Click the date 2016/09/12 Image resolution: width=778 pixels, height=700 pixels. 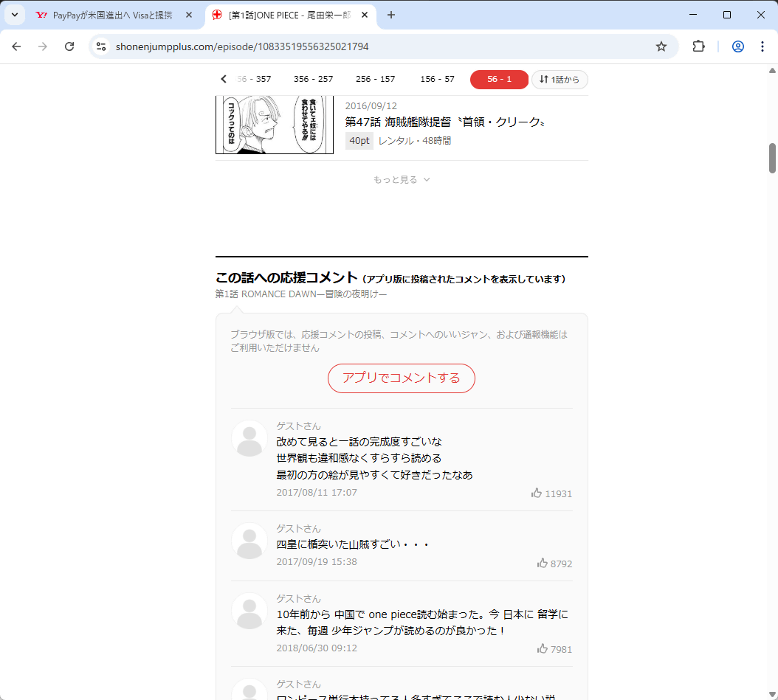point(371,106)
